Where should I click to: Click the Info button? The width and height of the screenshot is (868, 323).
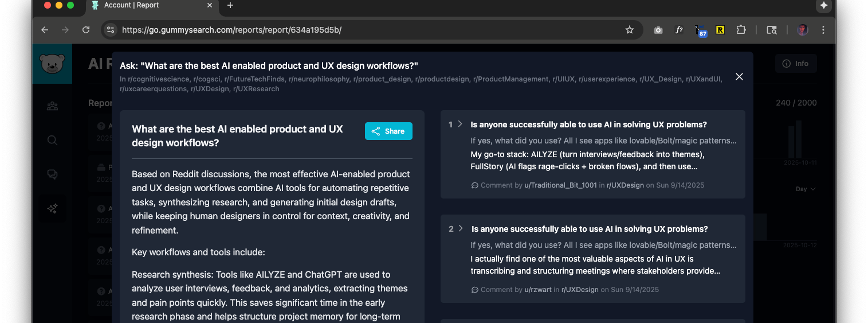[x=796, y=63]
